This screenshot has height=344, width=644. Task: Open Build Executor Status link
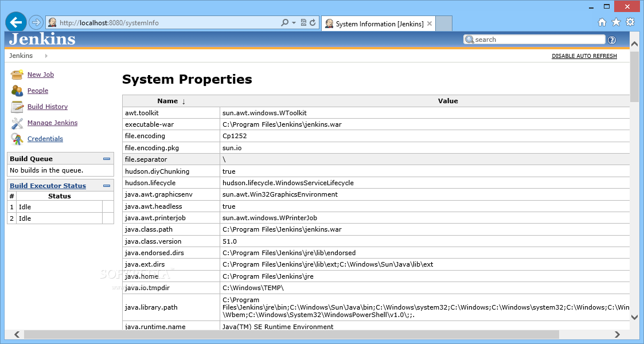tap(48, 186)
